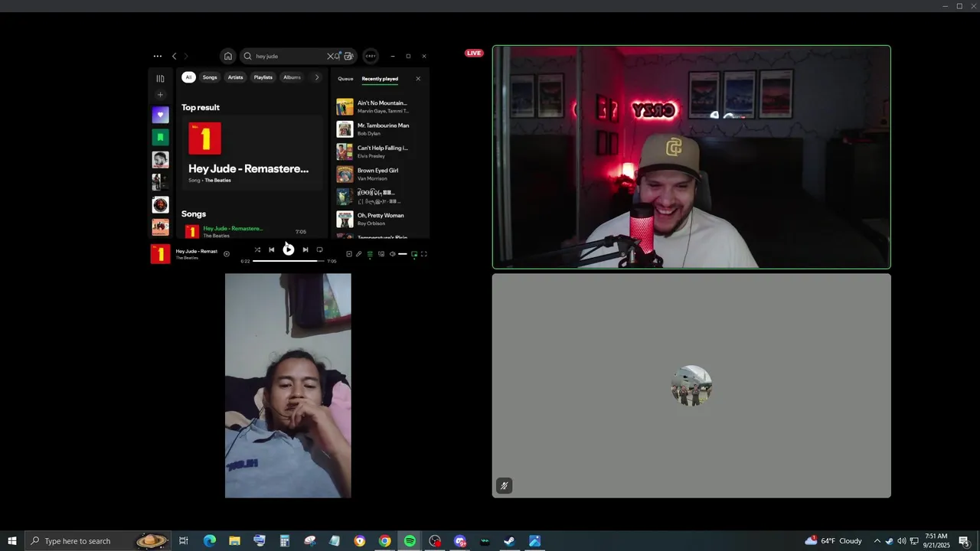Open Steam from taskbar
This screenshot has height=551, width=980.
[509, 541]
